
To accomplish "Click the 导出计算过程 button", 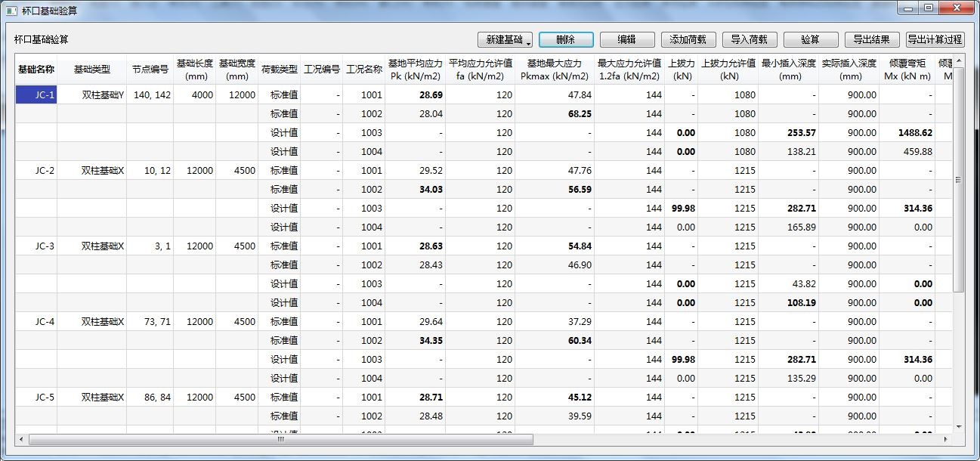I will 935,40.
